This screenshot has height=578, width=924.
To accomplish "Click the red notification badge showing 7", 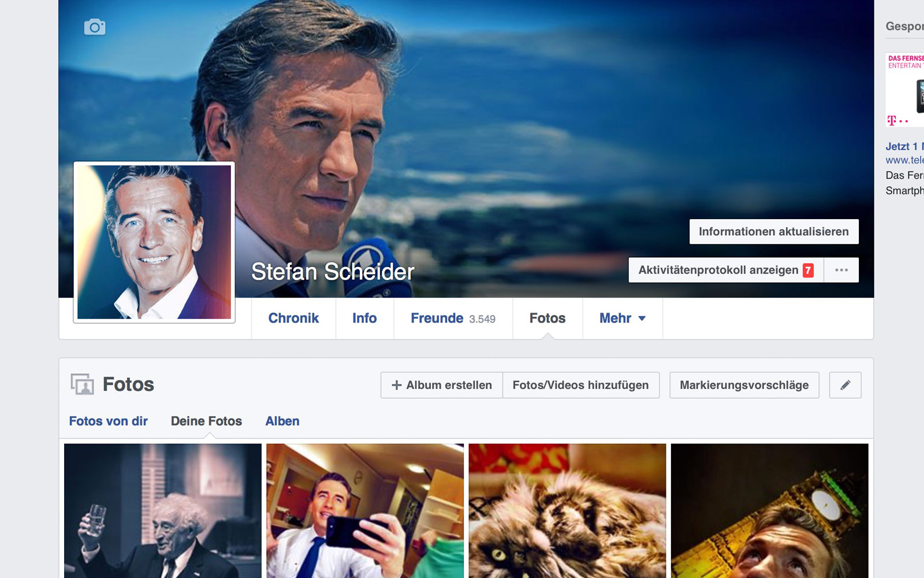I will point(808,271).
